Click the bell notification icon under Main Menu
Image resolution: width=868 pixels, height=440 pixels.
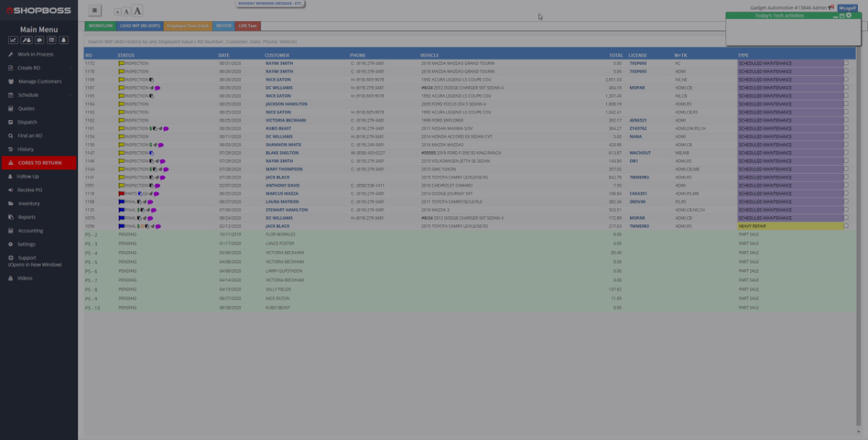63,39
